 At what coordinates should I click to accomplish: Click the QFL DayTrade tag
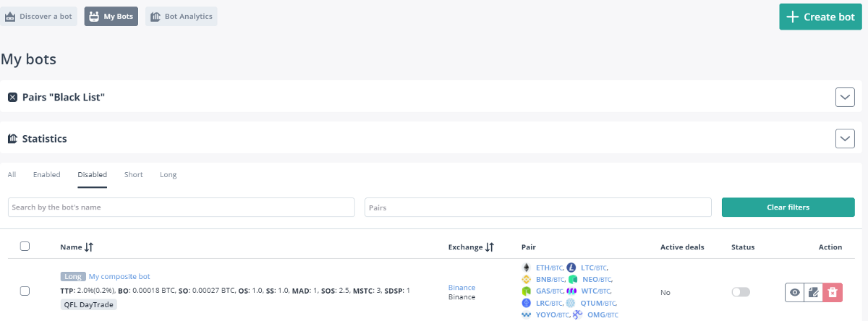[x=89, y=304]
